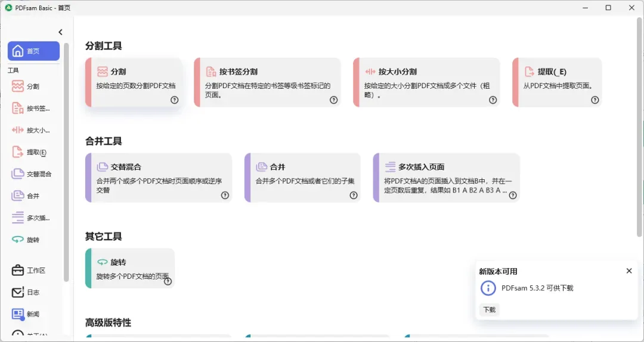Click the 多次插入 icon in sidebar
The height and width of the screenshot is (342, 644).
pos(18,217)
